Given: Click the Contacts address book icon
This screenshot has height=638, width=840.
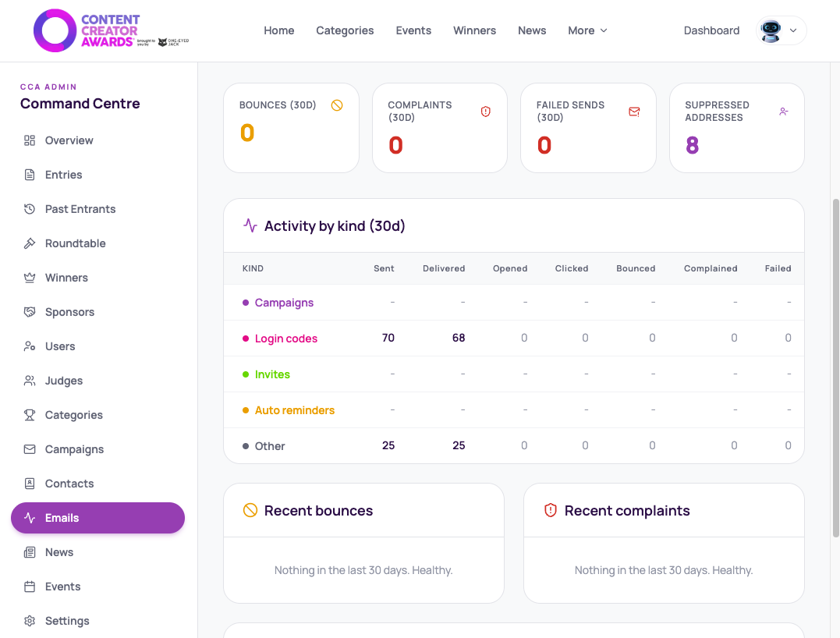Looking at the screenshot, I should click(x=30, y=484).
